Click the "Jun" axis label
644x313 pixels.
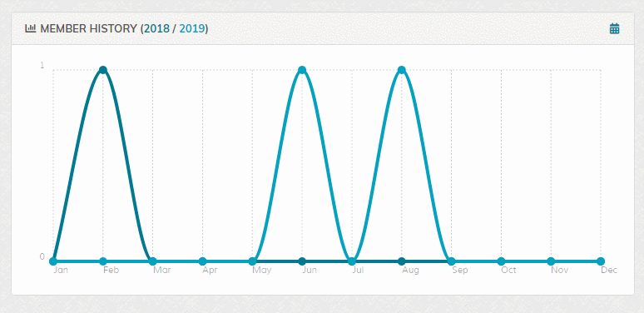(310, 271)
